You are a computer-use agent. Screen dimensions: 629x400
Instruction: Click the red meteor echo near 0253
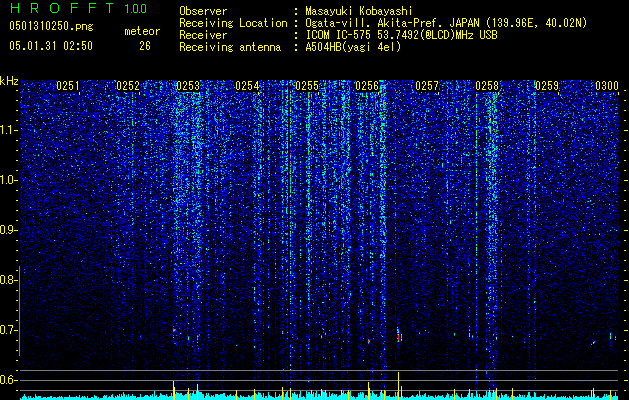pos(174,330)
